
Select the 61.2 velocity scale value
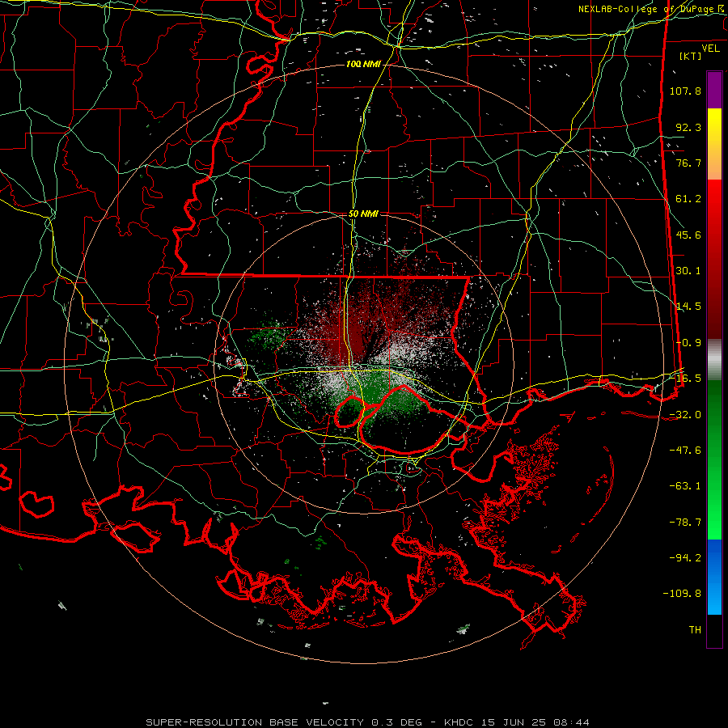[x=688, y=199]
